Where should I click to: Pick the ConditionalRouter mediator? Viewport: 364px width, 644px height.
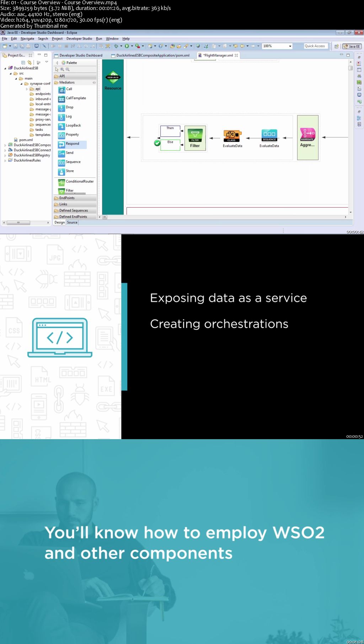(76, 182)
